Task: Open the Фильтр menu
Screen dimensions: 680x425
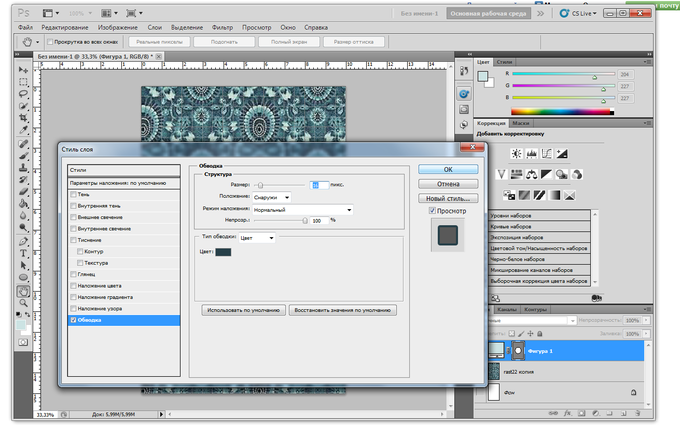Action: click(x=222, y=27)
